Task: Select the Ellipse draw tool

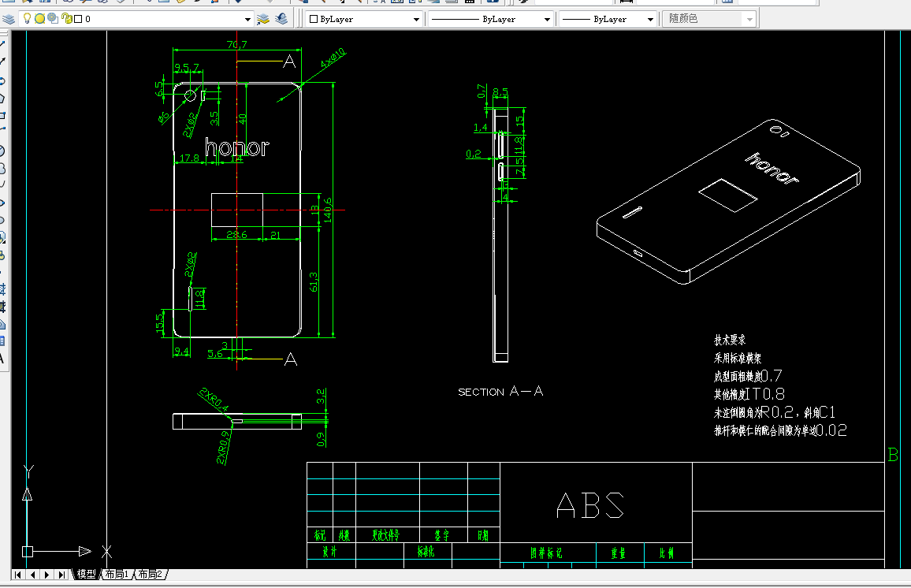Action: 2,203
